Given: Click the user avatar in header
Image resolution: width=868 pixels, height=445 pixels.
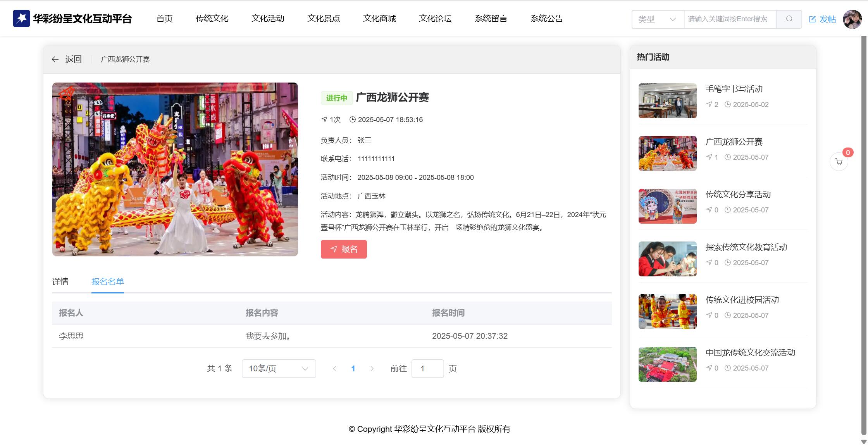Looking at the screenshot, I should tap(852, 19).
